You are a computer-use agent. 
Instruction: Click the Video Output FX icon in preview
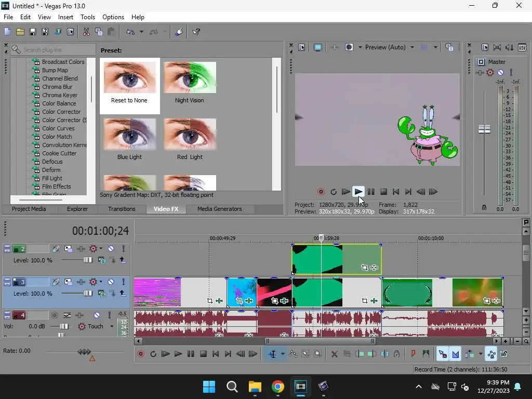tap(334, 47)
